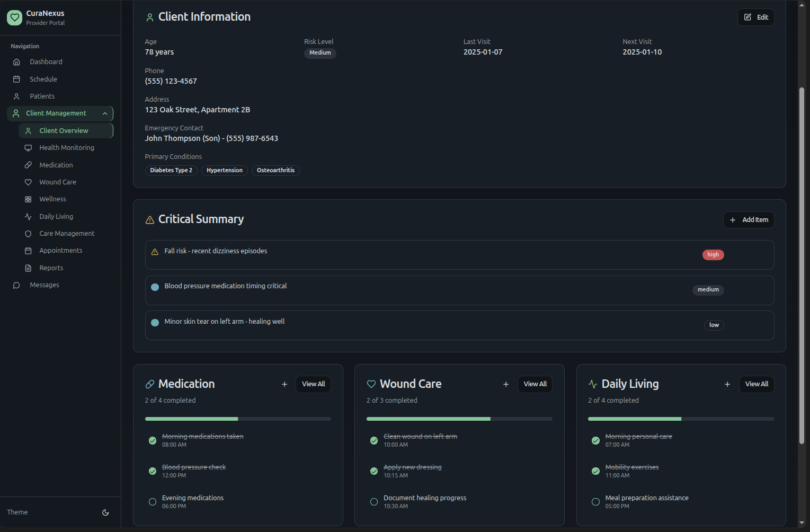Switch to Client Overview

[64, 130]
